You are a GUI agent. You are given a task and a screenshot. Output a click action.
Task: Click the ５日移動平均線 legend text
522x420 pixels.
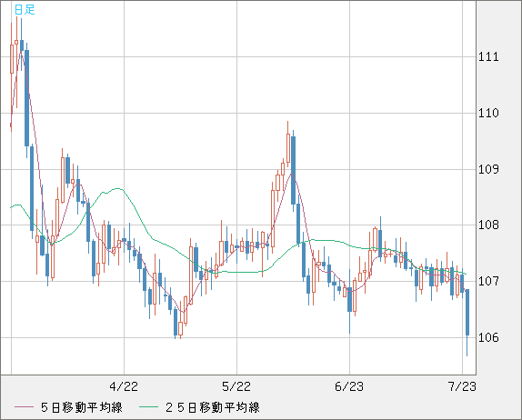(82, 407)
